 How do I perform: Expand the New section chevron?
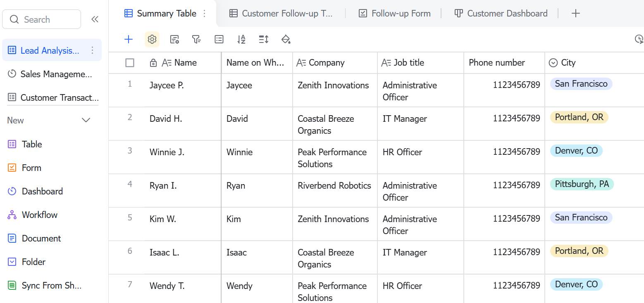coord(86,121)
